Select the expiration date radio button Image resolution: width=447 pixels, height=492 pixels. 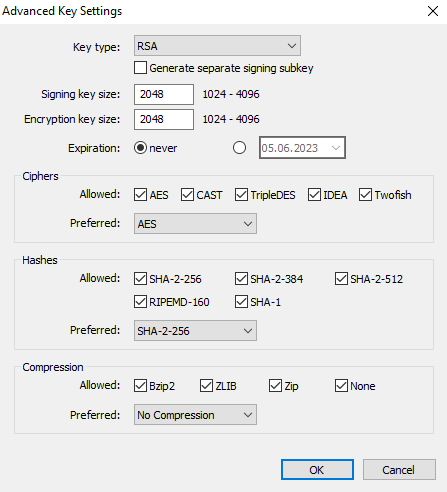coord(239,148)
